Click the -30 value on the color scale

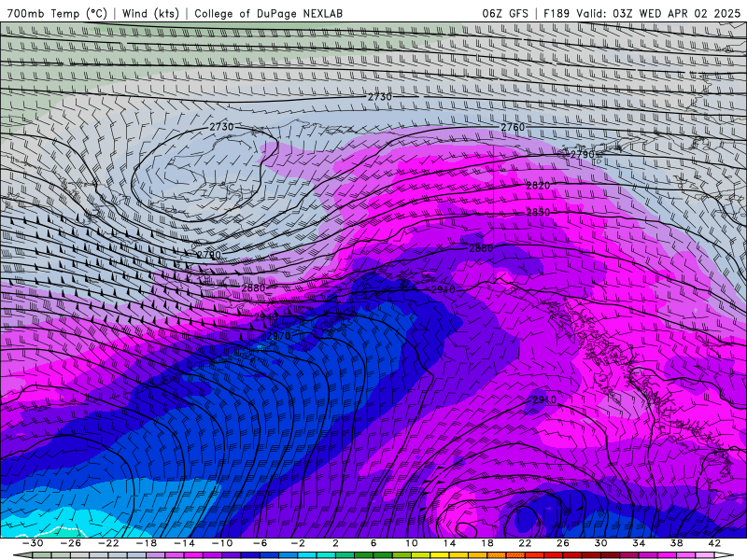33,543
